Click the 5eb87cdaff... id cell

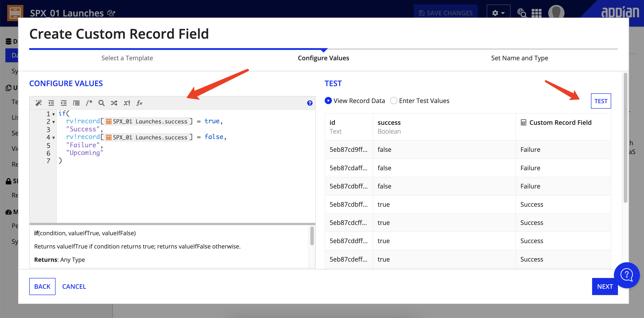pos(349,168)
